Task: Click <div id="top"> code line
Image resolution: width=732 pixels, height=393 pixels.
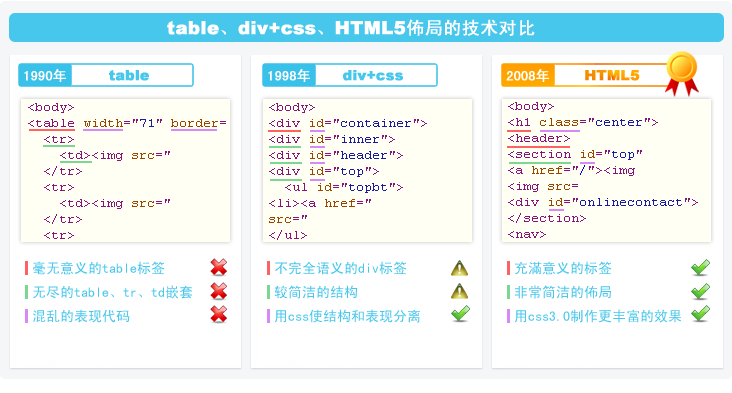Action: click(x=324, y=171)
